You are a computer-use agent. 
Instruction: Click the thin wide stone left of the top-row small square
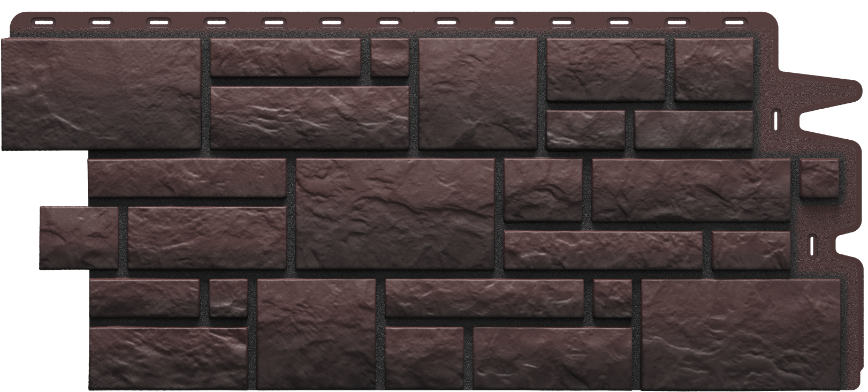pos(286,57)
